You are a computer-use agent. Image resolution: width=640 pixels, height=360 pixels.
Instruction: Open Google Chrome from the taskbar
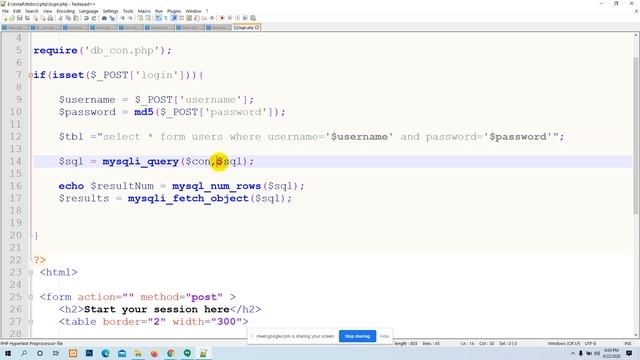(x=171, y=353)
